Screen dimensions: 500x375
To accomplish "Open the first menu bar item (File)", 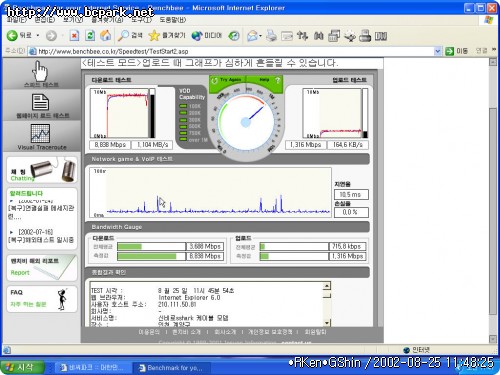I will pyautogui.click(x=17, y=20).
